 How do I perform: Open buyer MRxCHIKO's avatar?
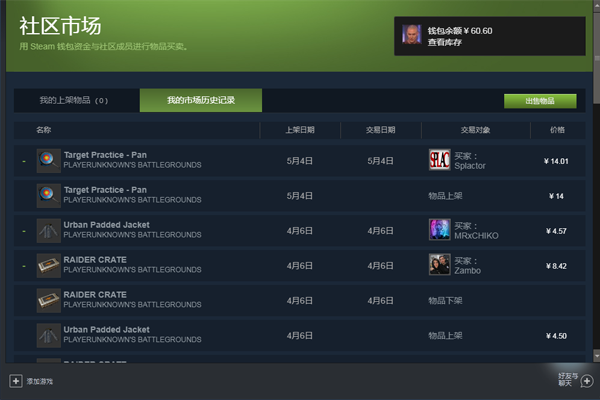click(439, 230)
